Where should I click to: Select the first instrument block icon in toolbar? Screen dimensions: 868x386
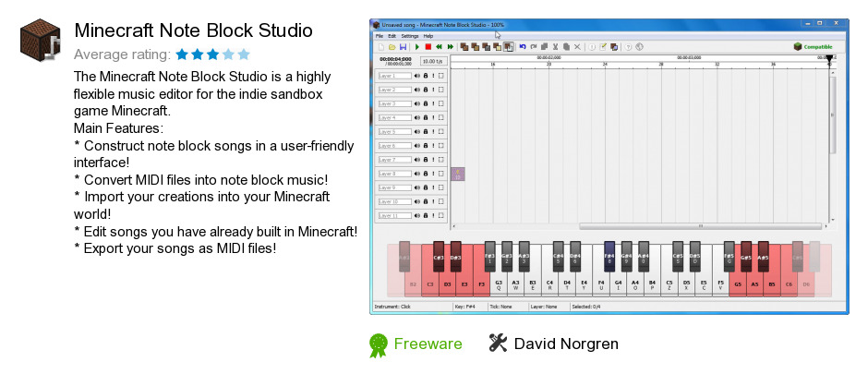pyautogui.click(x=464, y=47)
